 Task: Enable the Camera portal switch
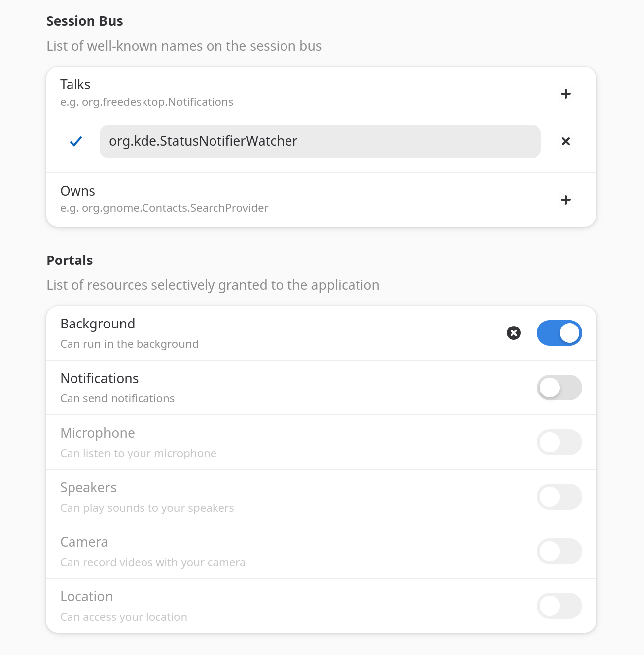(x=559, y=551)
